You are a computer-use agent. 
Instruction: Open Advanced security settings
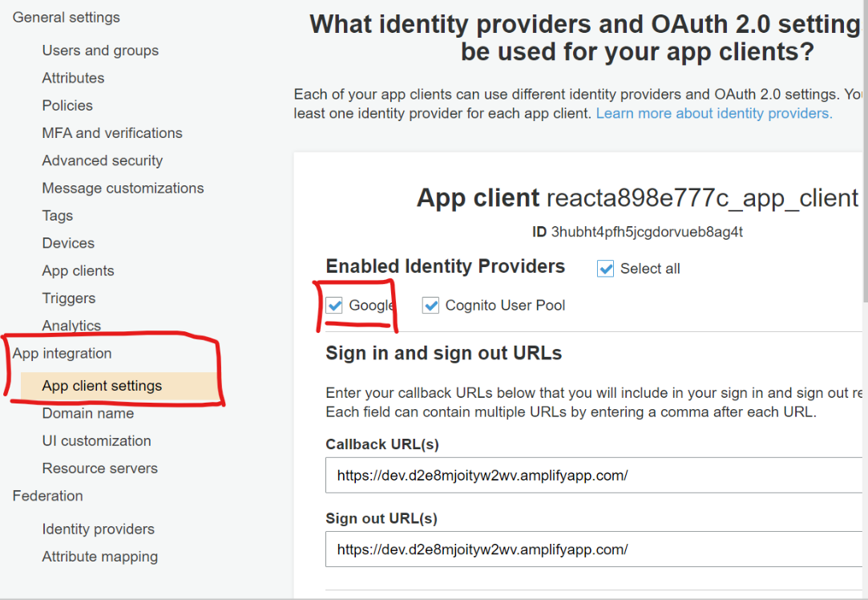(x=103, y=160)
